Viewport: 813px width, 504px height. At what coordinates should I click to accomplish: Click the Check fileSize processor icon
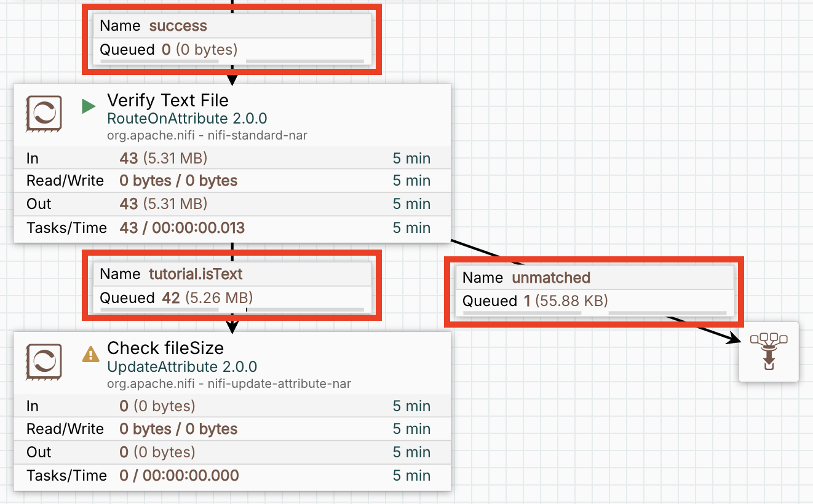43,361
